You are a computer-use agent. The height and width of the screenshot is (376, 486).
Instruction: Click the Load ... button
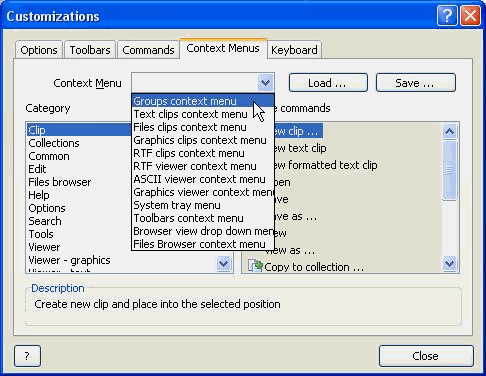328,83
